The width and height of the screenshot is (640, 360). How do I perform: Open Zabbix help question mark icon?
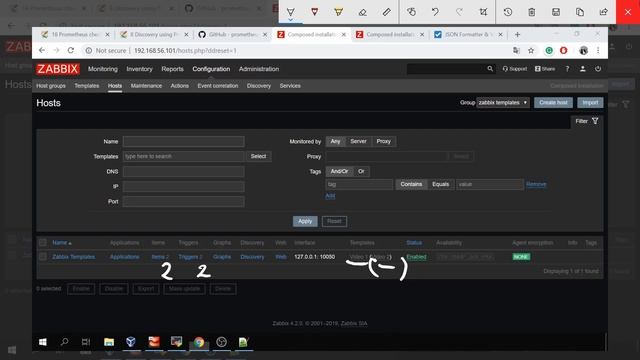[x=567, y=69]
